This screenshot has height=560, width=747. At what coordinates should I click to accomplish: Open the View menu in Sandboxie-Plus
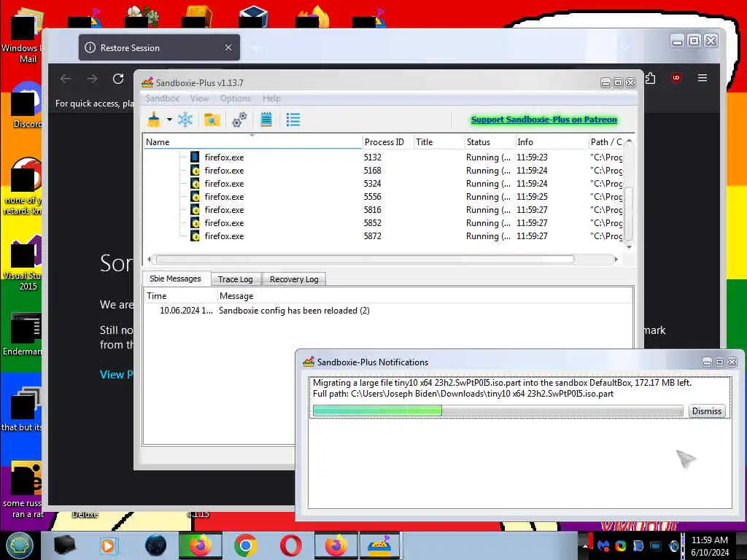tap(199, 98)
